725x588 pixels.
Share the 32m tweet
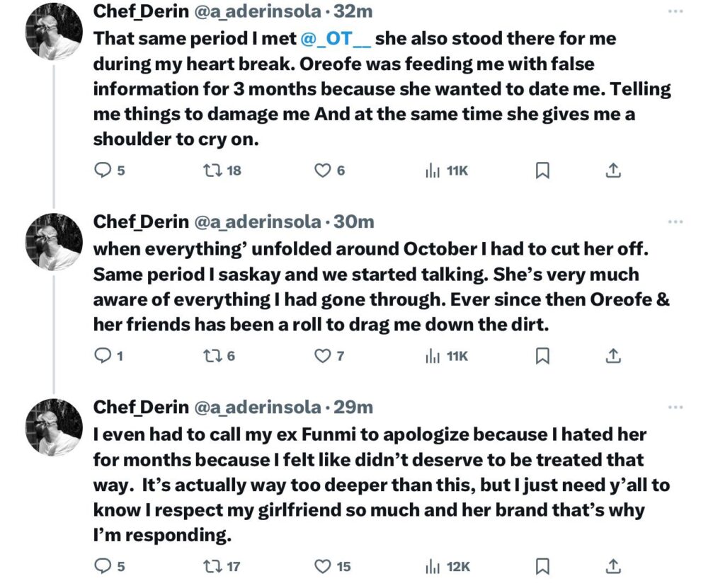point(614,170)
